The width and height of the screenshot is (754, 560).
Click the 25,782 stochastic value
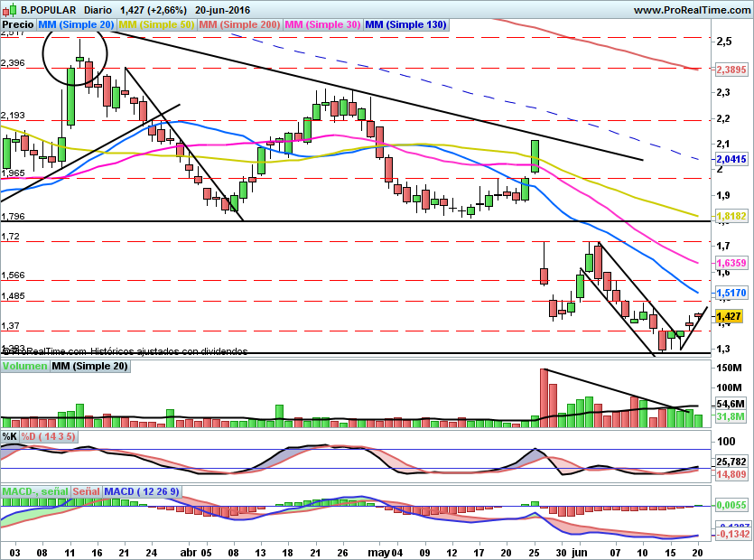(x=731, y=462)
